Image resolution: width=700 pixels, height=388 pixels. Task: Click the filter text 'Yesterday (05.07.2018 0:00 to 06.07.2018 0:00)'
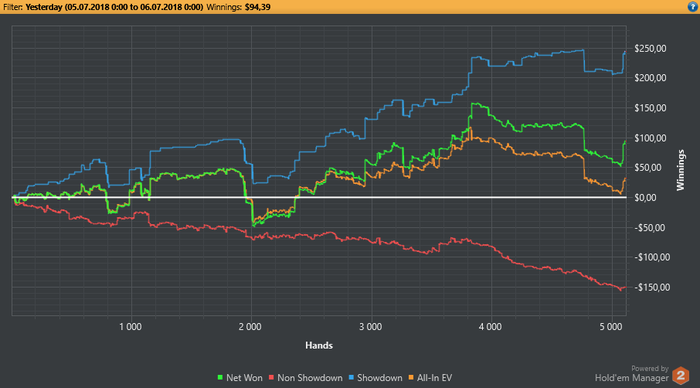114,7
